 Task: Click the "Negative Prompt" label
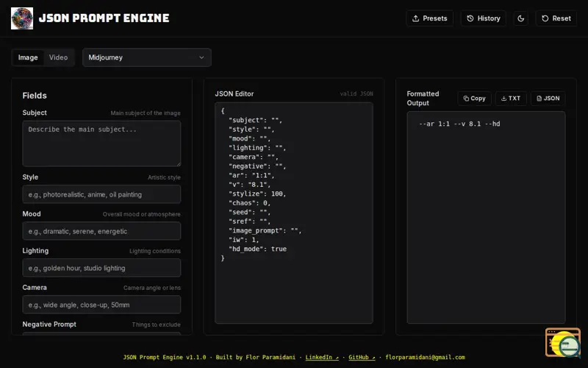point(49,325)
